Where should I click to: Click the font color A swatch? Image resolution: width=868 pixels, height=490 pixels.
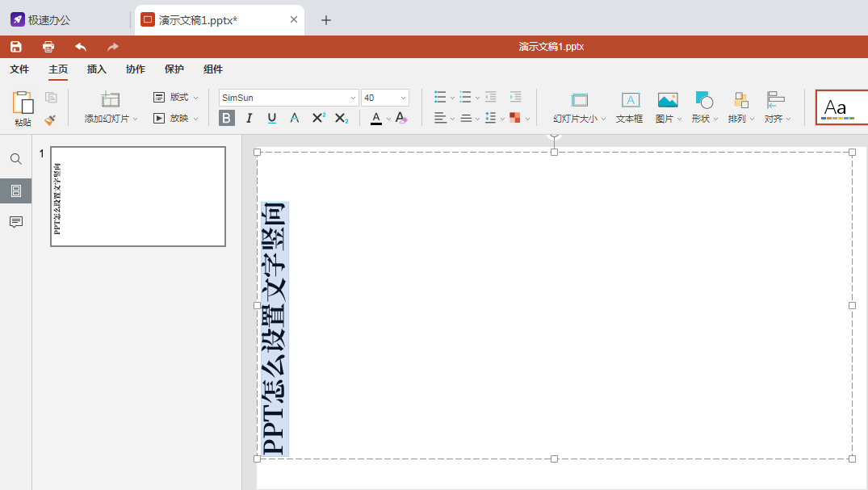375,119
